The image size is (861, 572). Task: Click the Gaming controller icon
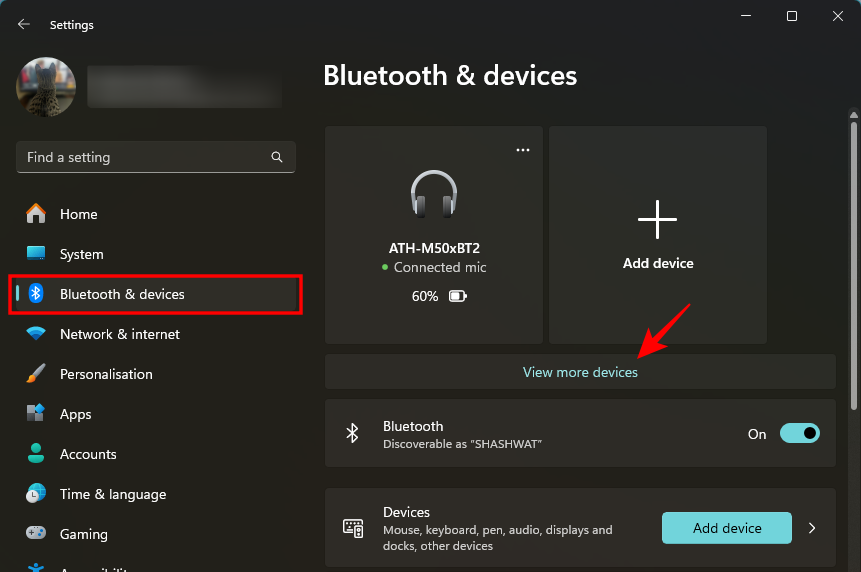pyautogui.click(x=36, y=532)
